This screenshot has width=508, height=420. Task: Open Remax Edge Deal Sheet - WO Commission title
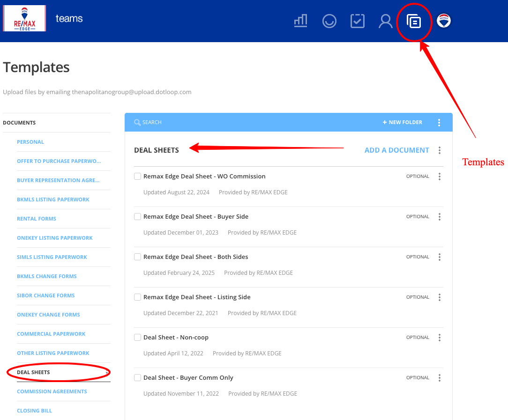[204, 177]
